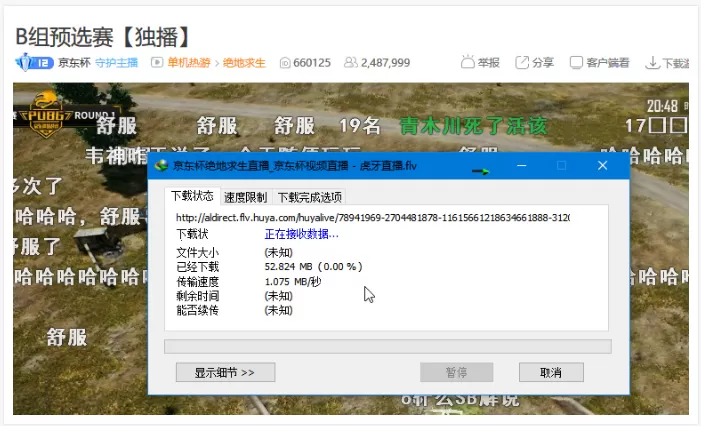Open the 单机热游 category link
Screen dimensions: 701x426
[189, 63]
